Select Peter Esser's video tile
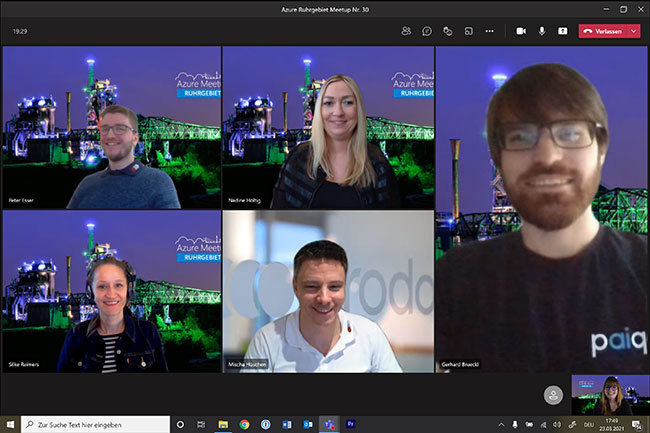The image size is (650, 433). tap(112, 127)
